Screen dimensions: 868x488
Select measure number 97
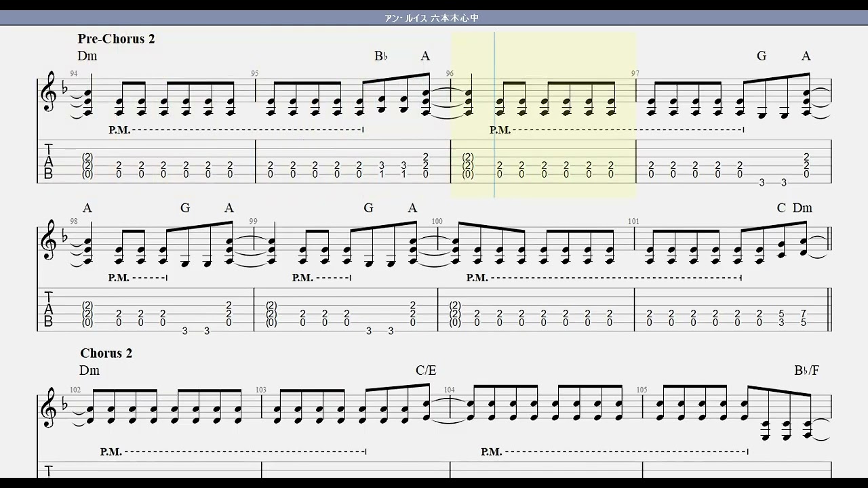pos(635,73)
